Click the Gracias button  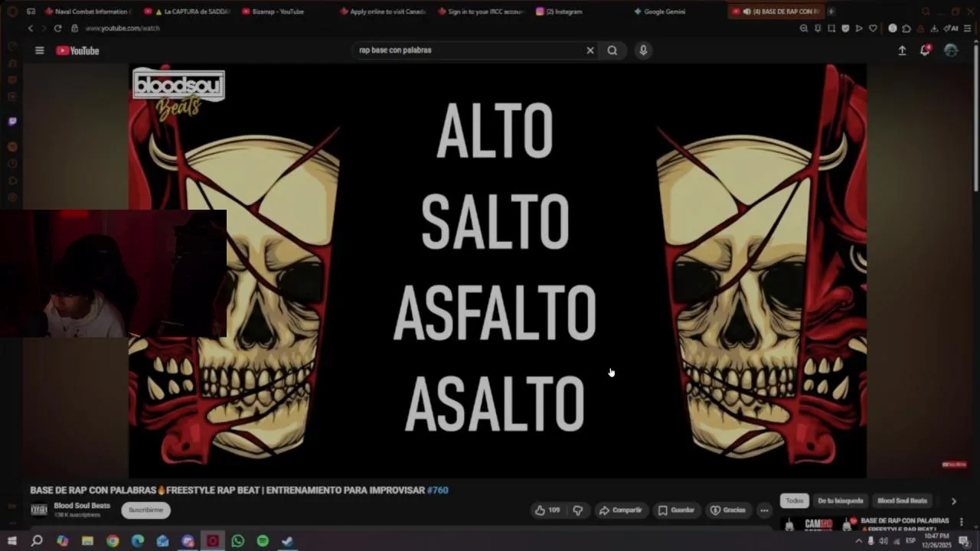click(727, 510)
